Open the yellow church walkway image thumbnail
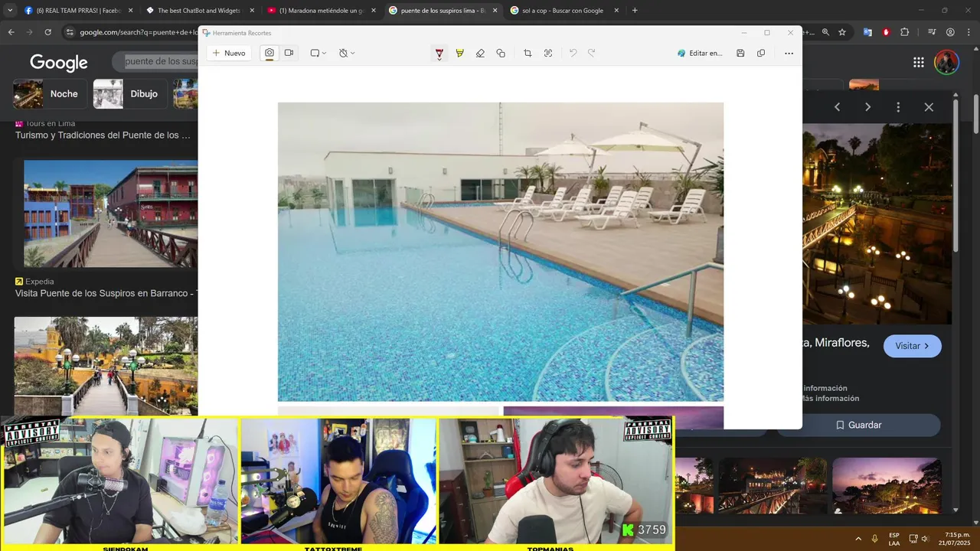This screenshot has width=980, height=551. [106, 366]
